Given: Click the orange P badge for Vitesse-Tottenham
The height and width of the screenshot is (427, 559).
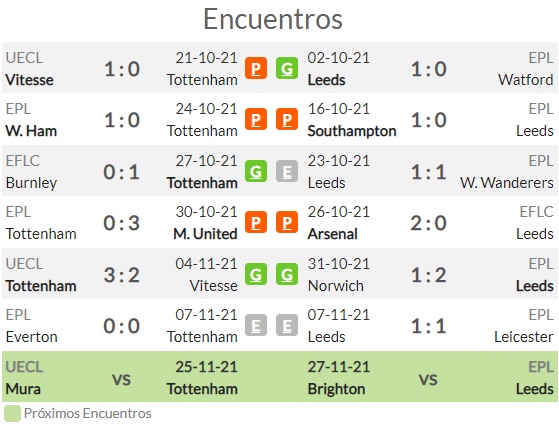Looking at the screenshot, I should [256, 68].
